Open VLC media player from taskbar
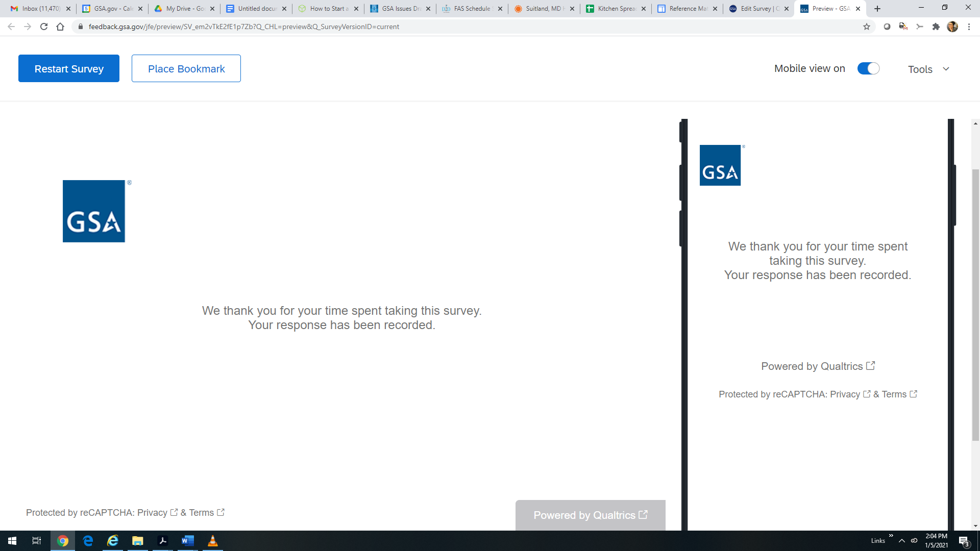 click(213, 541)
